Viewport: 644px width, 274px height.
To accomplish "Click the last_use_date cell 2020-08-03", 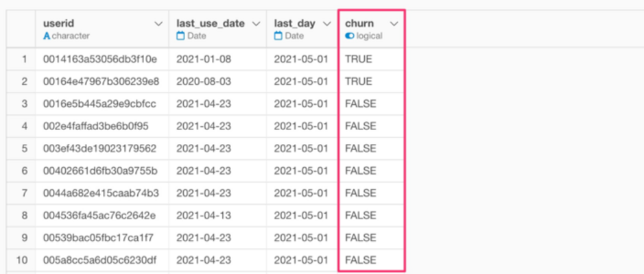I will click(x=204, y=82).
